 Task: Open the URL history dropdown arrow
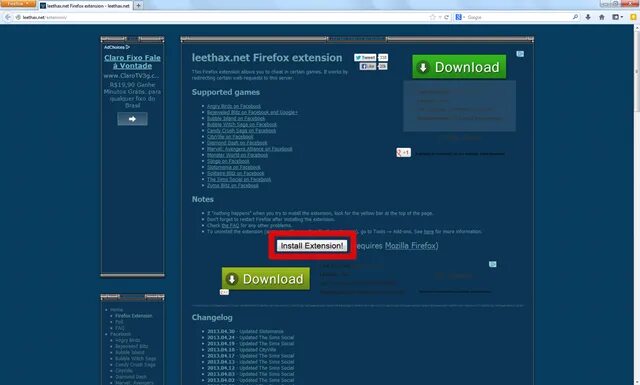point(440,17)
